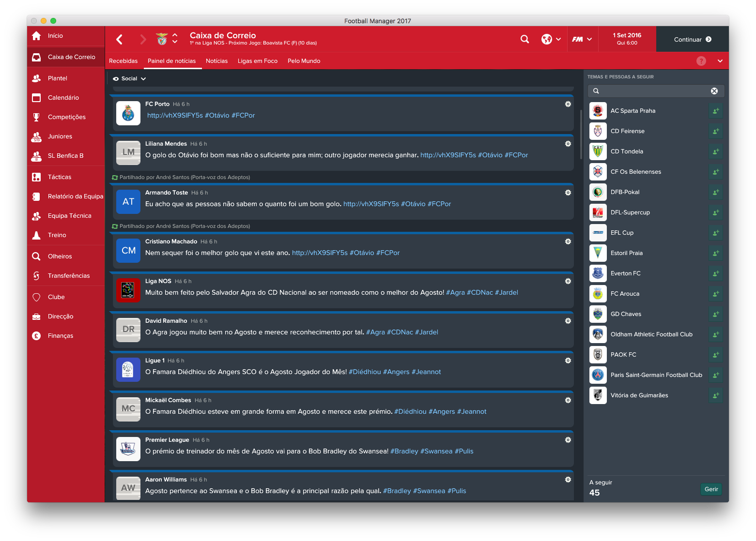
Task: Open settings gear on Liga NOS post
Action: [568, 281]
